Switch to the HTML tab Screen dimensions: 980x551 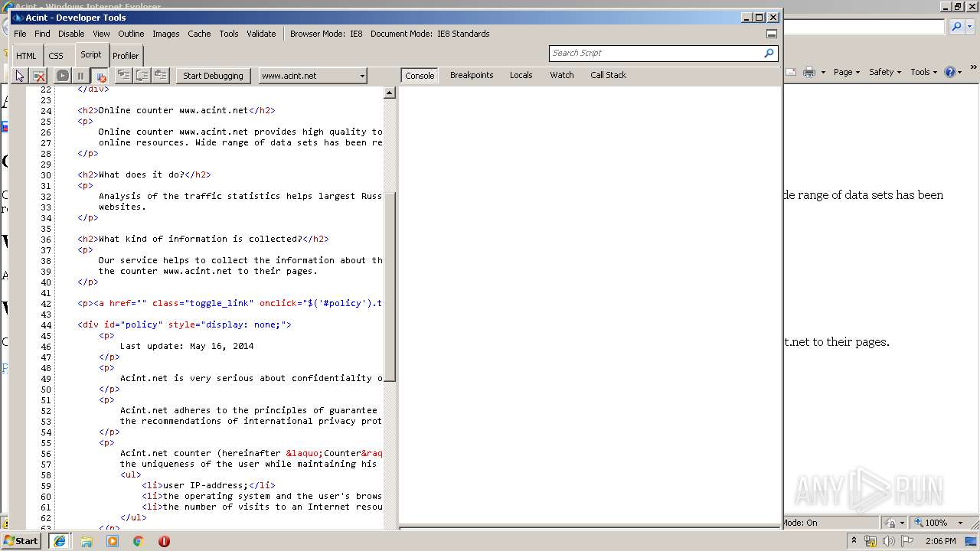point(26,56)
